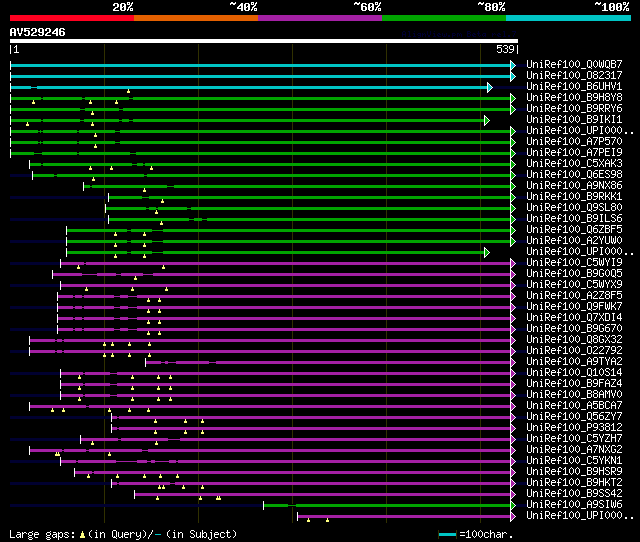Click the green arrowhead of the B9IKI1 hit
The height and width of the screenshot is (542, 640).
(x=486, y=120)
